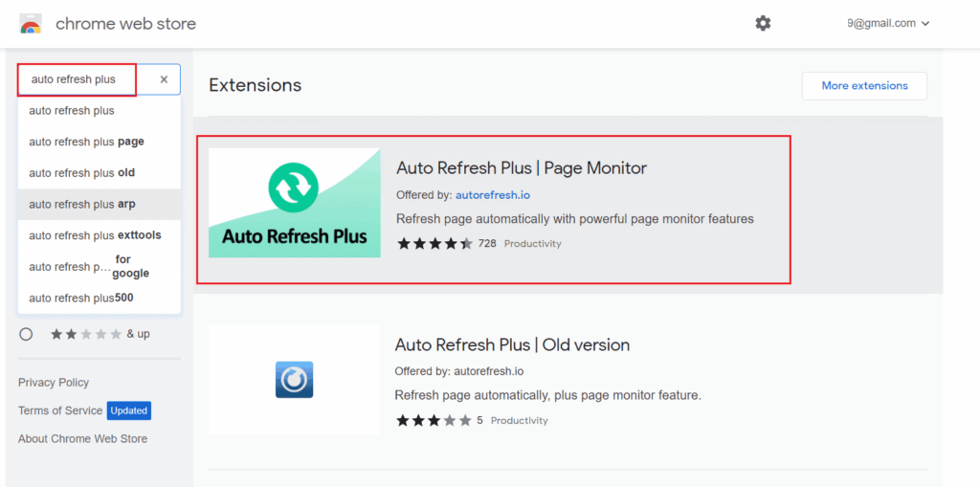Screen dimensions: 980x487
Task: Click the green Auto Refresh Plus thumbnail
Action: point(295,203)
